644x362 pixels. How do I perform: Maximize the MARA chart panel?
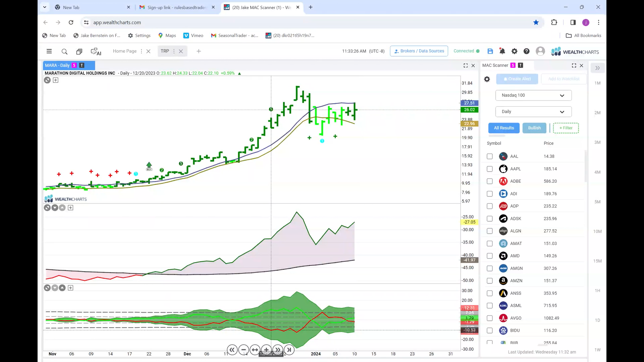tap(466, 65)
